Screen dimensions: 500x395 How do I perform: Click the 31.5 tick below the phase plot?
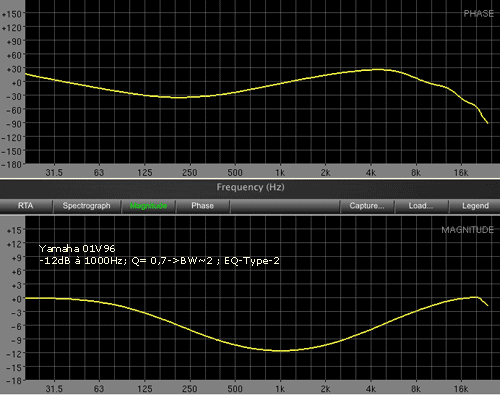click(x=54, y=173)
